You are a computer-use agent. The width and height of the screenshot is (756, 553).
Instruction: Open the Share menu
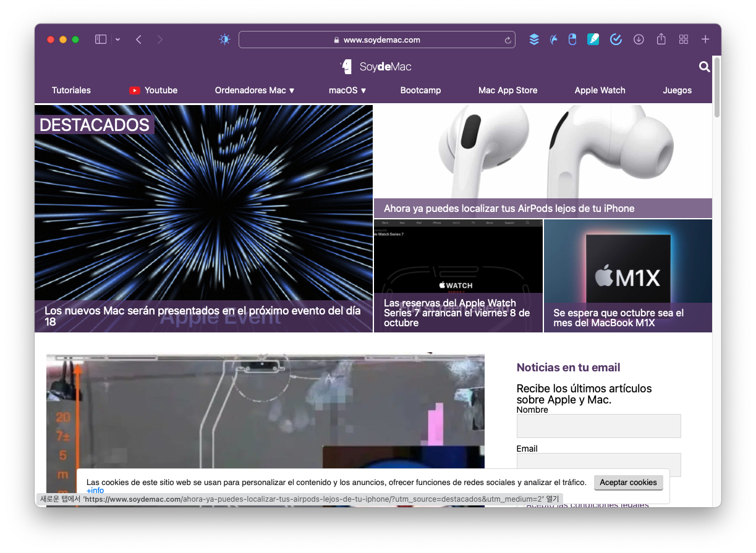click(x=661, y=39)
